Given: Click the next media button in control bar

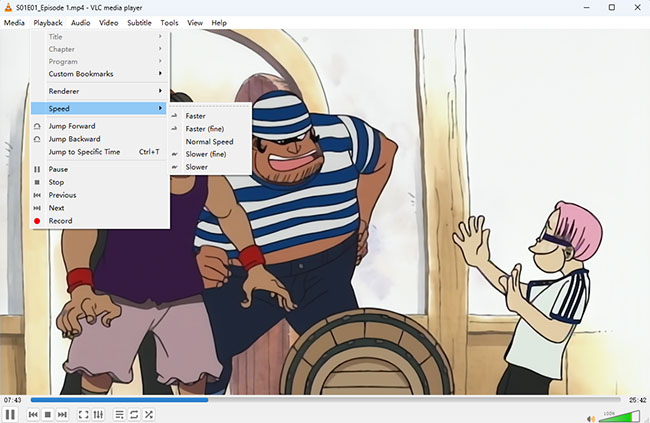Looking at the screenshot, I should pos(62,414).
